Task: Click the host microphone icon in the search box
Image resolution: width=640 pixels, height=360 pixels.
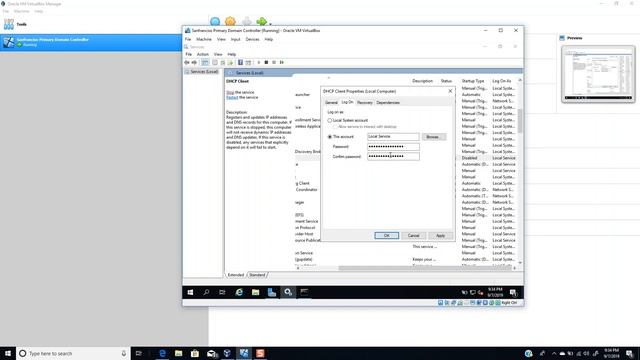Action: click(124, 353)
